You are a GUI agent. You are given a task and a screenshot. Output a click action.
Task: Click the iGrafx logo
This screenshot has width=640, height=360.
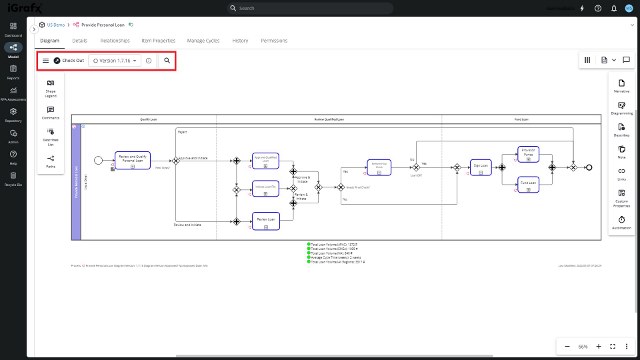tap(24, 8)
